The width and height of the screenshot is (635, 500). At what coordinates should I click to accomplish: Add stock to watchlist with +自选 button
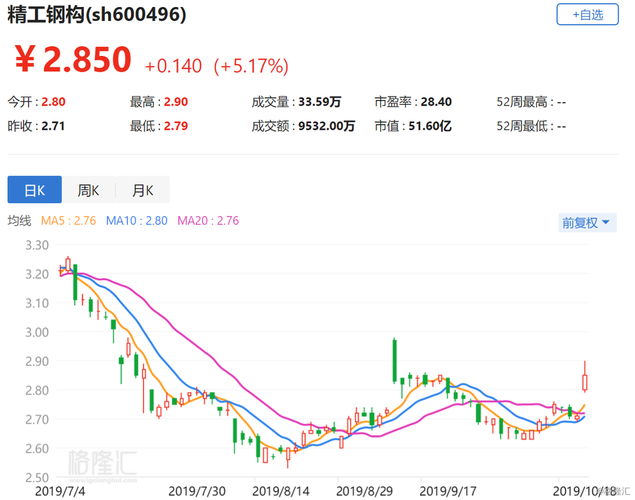coord(587,15)
